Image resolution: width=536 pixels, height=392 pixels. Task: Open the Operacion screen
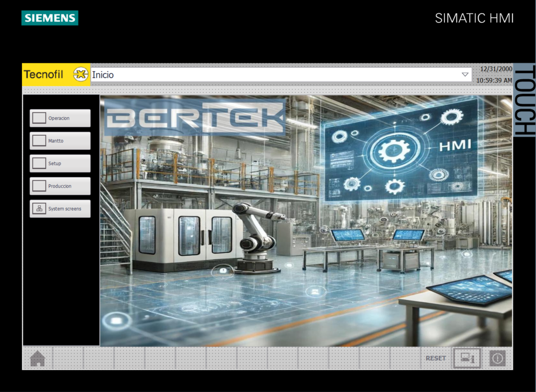[x=60, y=118]
